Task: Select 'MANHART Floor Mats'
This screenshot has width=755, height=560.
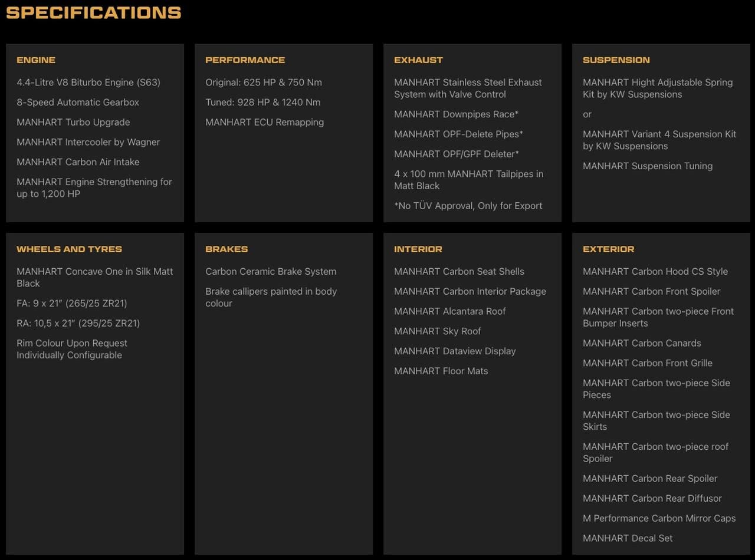Action: point(441,371)
